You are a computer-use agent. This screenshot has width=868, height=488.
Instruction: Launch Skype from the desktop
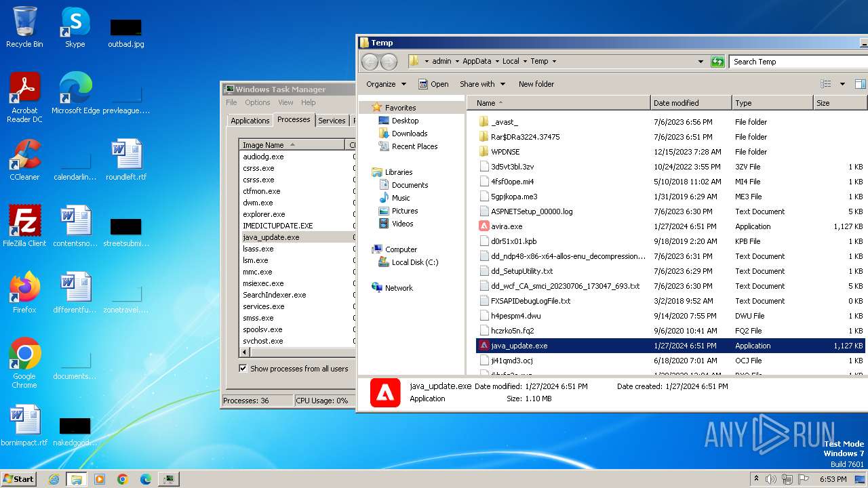coord(75,27)
